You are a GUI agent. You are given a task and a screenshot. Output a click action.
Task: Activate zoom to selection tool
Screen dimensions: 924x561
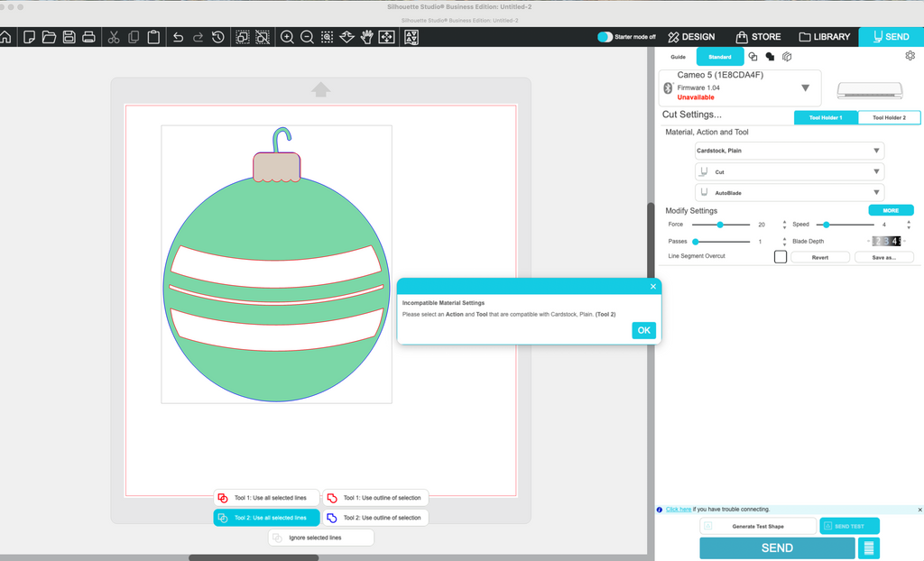tap(327, 37)
